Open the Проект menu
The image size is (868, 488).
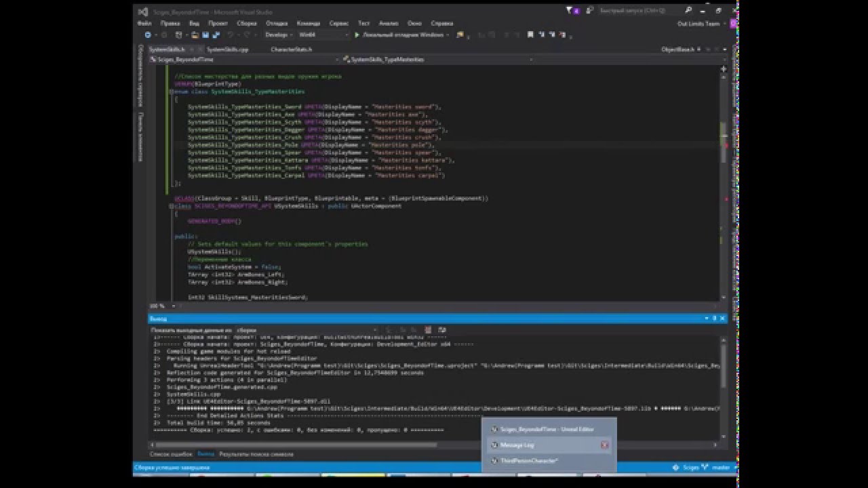[218, 23]
